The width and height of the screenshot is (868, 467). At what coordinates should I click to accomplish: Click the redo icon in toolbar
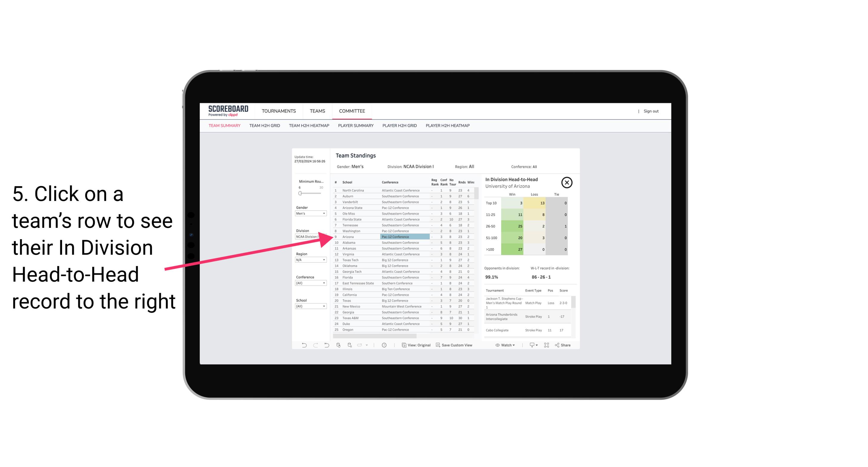pos(315,345)
